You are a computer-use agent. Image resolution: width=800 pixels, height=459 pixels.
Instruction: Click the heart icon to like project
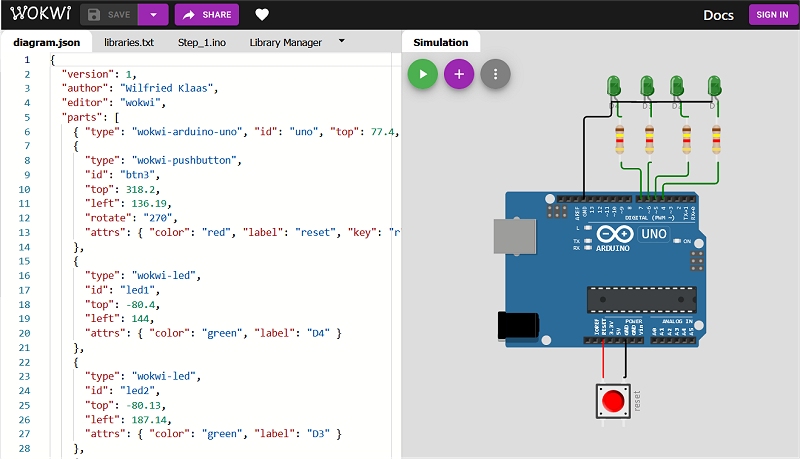(262, 15)
